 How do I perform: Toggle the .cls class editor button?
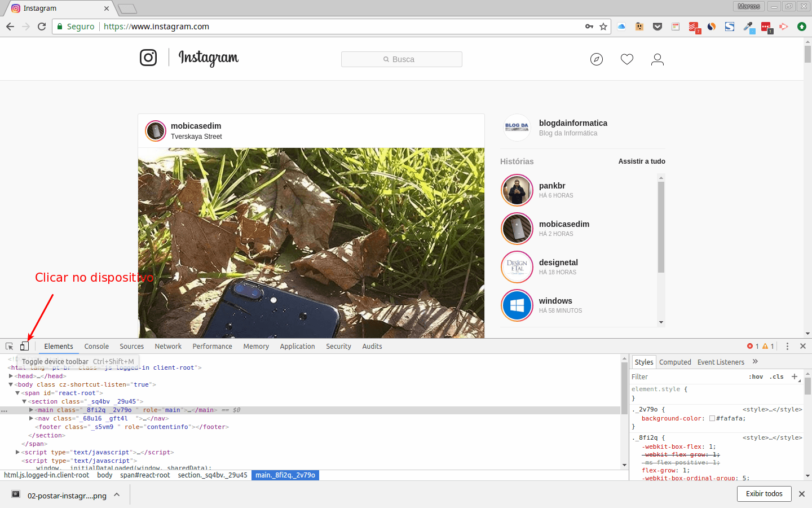(x=778, y=376)
